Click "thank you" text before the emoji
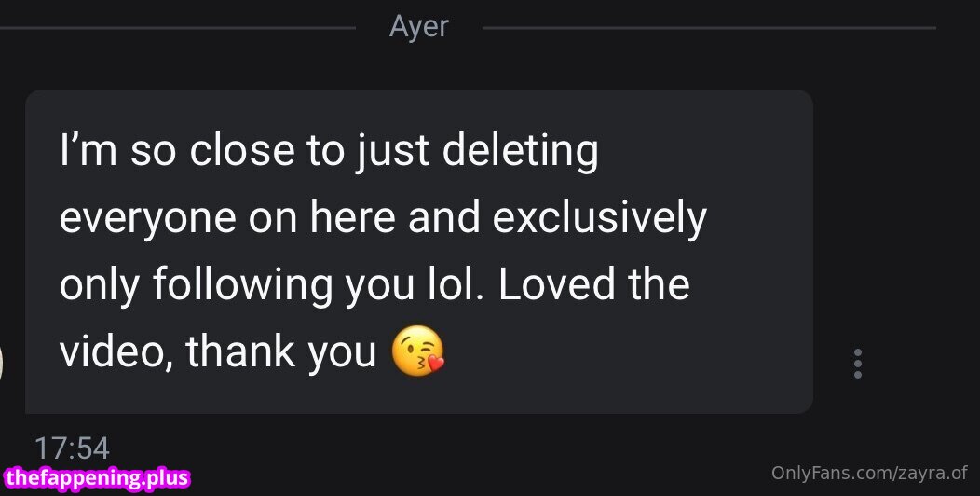 coord(280,352)
